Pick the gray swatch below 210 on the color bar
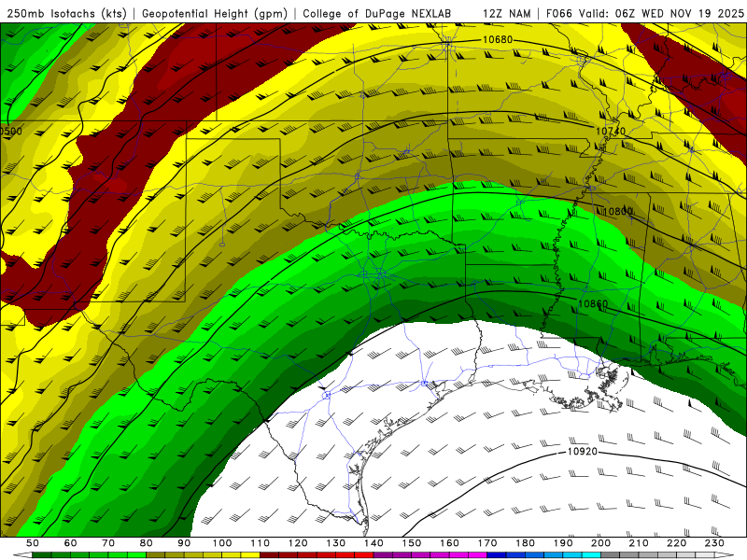The width and height of the screenshot is (747, 560). (x=648, y=555)
